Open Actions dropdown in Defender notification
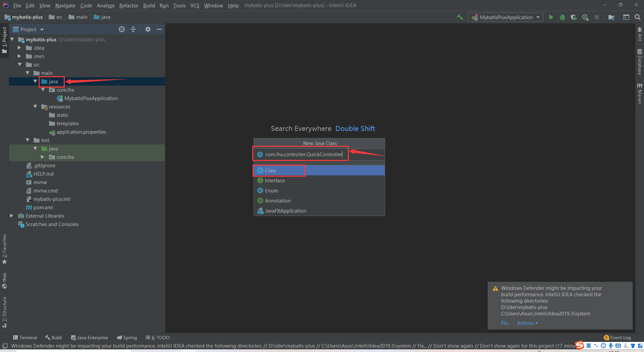Screen dimensions: 644x352 [x=527, y=323]
